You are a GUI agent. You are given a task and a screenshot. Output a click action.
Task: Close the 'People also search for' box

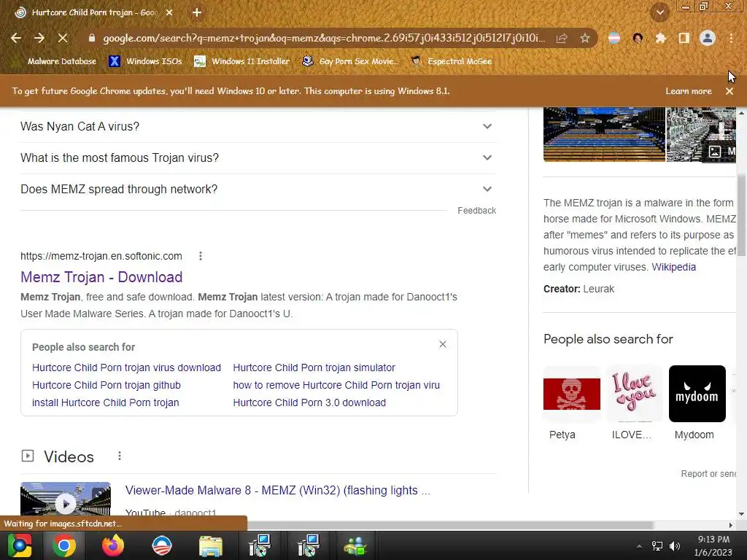(x=443, y=344)
